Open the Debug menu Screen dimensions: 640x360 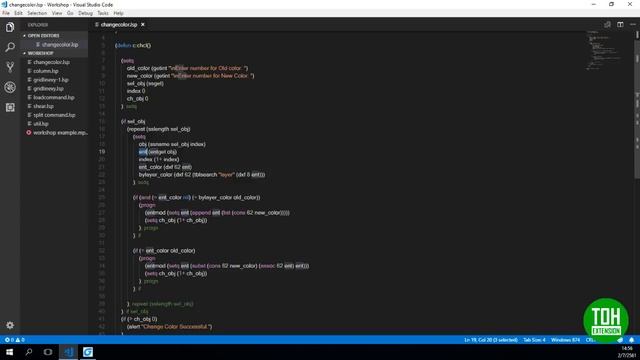[85, 13]
